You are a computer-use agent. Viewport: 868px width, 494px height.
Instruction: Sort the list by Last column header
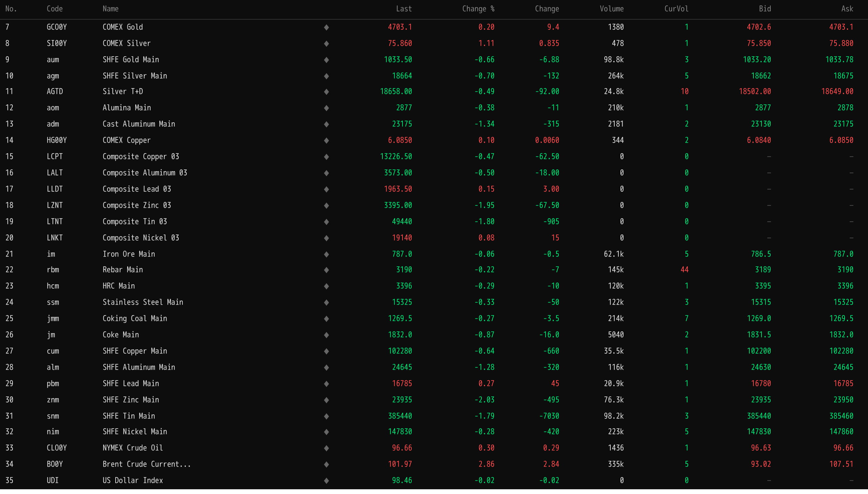(x=403, y=9)
